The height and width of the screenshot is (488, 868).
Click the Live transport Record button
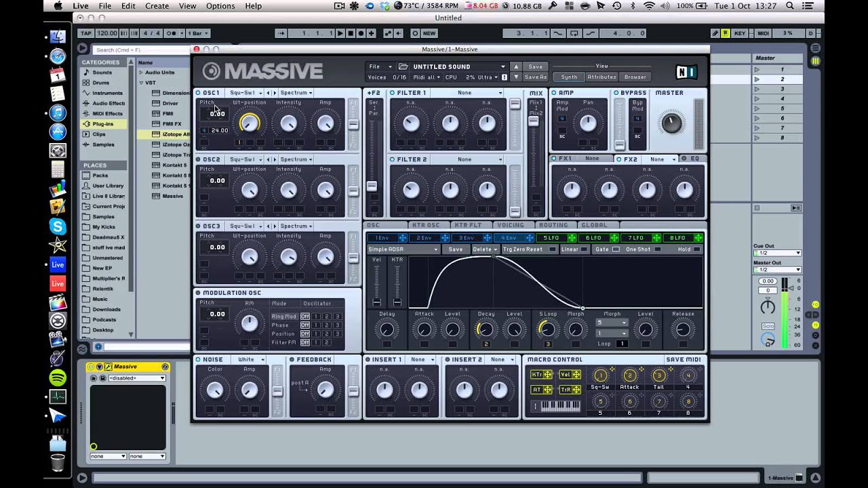click(361, 33)
